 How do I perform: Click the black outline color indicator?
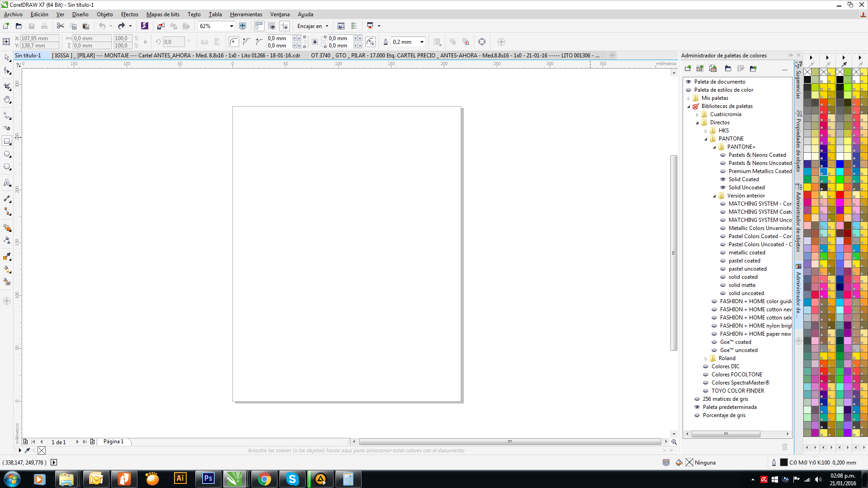[x=784, y=462]
